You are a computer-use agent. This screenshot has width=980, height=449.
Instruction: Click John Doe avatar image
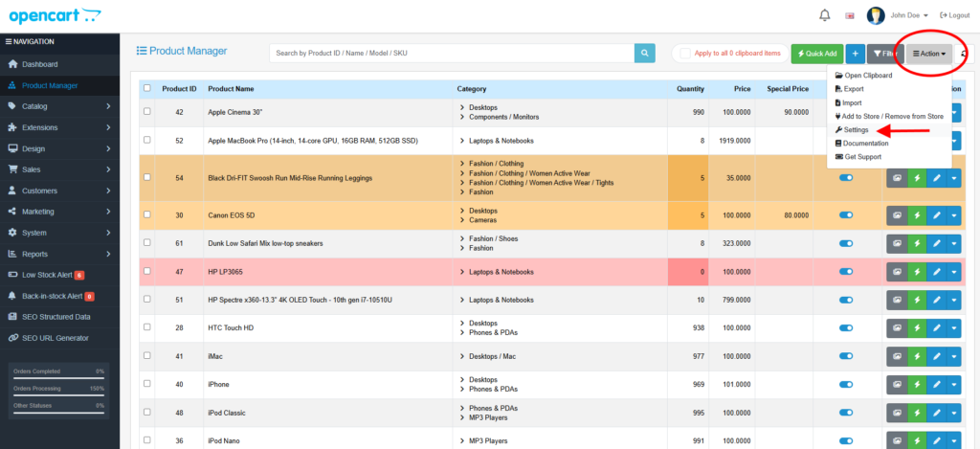tap(875, 15)
